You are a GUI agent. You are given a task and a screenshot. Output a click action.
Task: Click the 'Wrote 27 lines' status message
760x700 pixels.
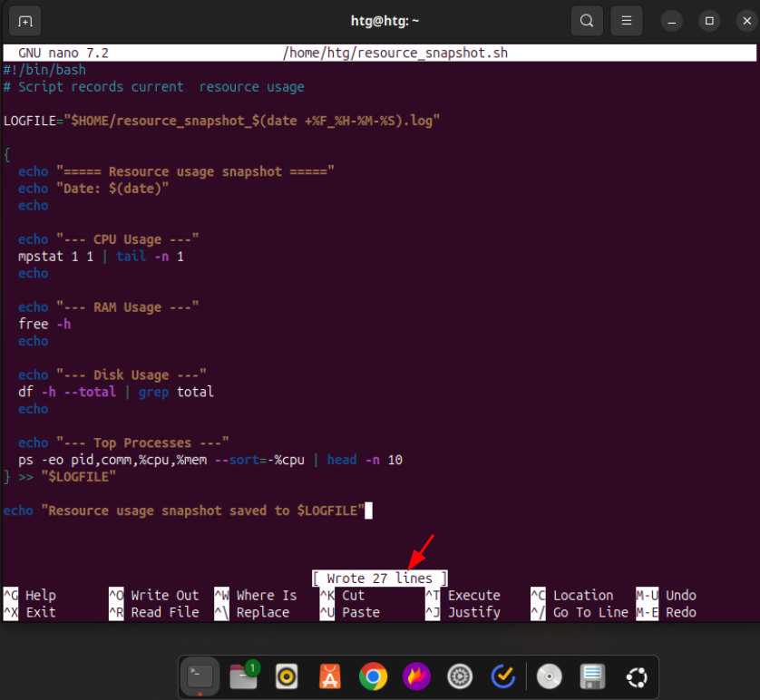380,578
